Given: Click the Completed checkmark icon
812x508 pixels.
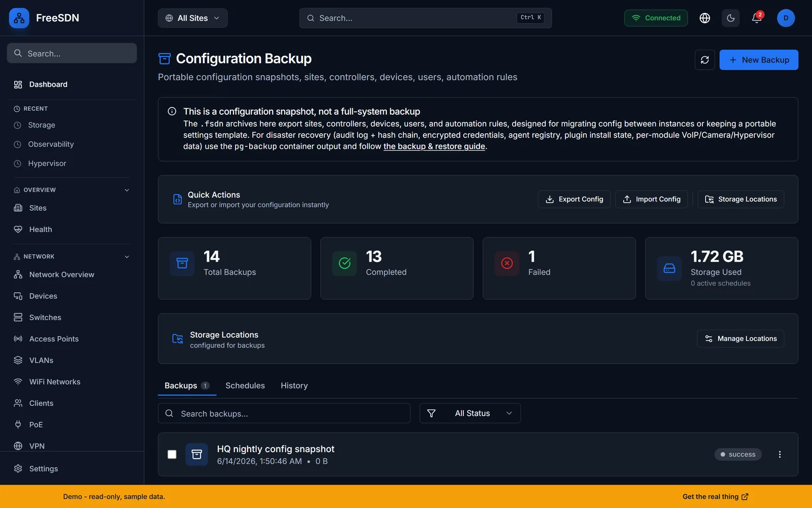Looking at the screenshot, I should (x=345, y=263).
